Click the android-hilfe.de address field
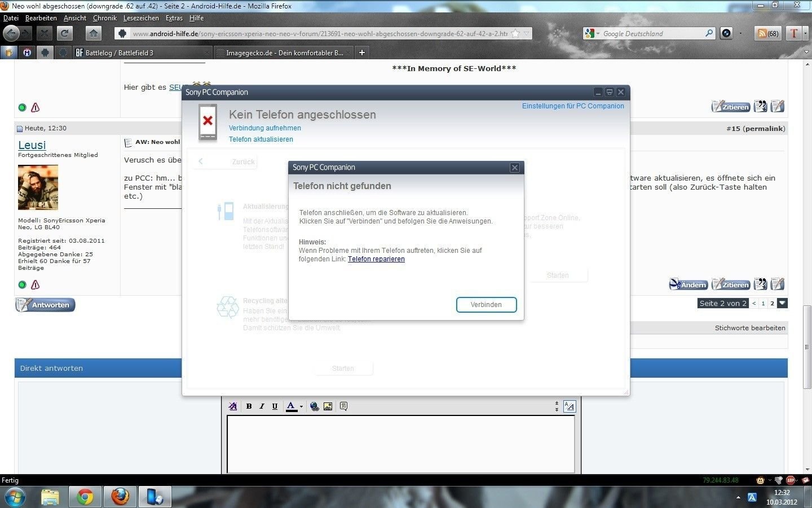The width and height of the screenshot is (812, 508). pos(320,34)
